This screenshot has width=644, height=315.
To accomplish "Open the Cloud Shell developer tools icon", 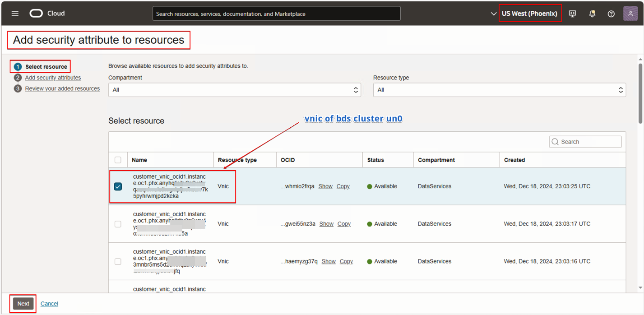I will click(x=572, y=14).
